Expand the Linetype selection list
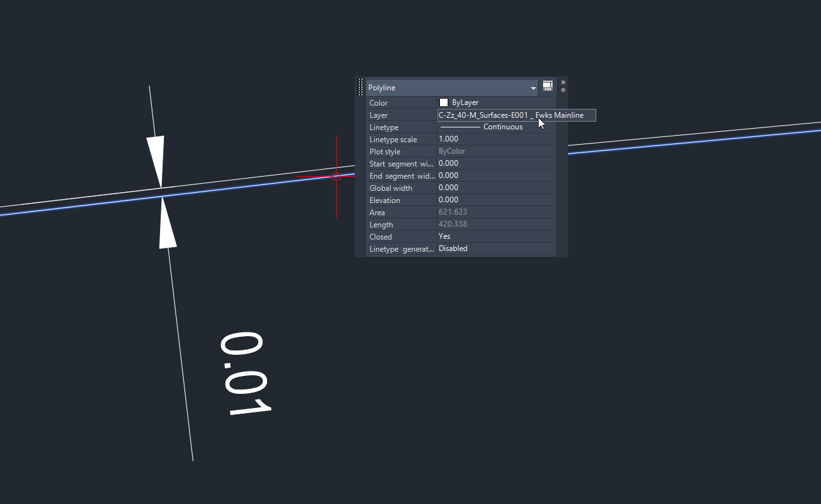The image size is (821, 504). click(x=496, y=127)
